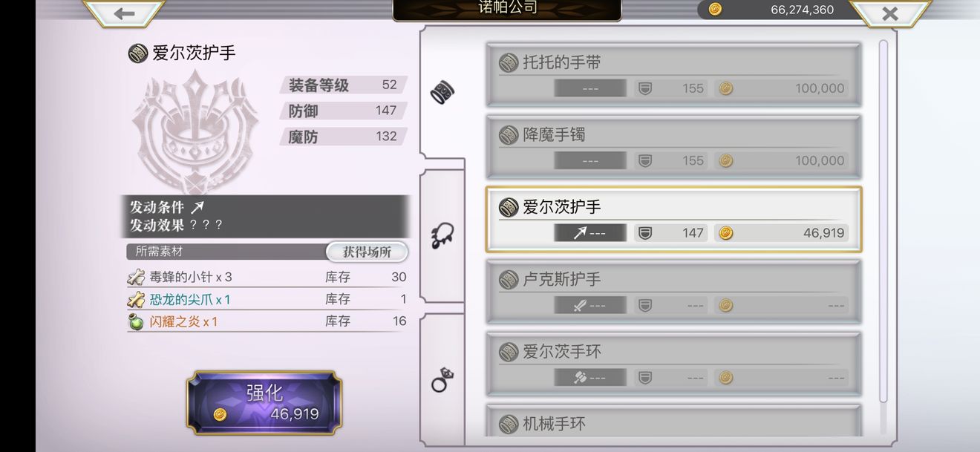Open the bracelet category tab
This screenshot has height=452, width=980.
pyautogui.click(x=442, y=93)
